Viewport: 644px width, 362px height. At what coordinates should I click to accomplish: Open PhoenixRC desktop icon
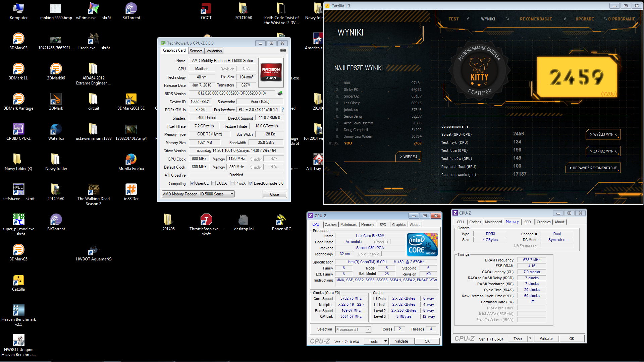tap(281, 222)
